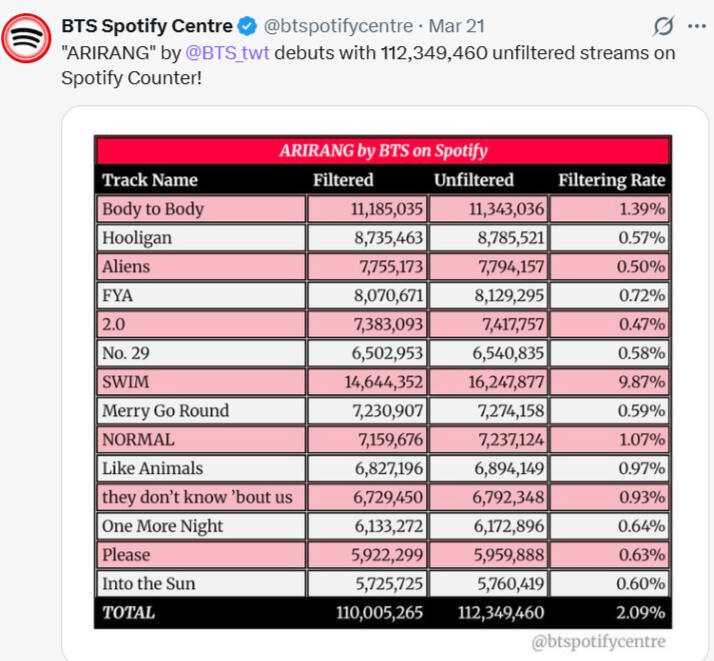Click the Filtering Rate column header
Screen dimensions: 714x661
611,180
